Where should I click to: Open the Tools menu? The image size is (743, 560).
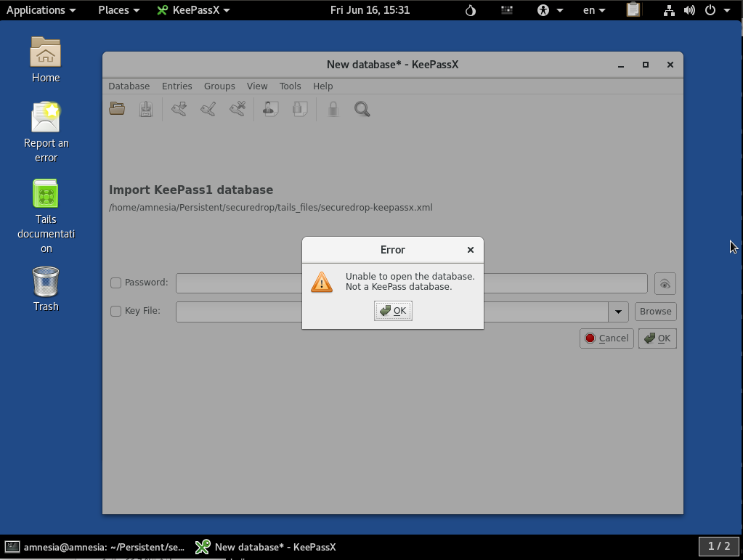[290, 86]
